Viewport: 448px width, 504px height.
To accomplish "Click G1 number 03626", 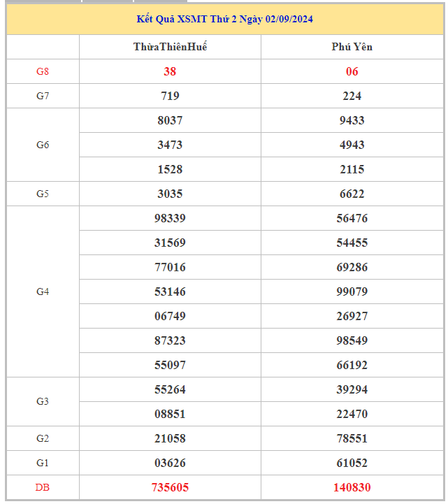I will [170, 463].
